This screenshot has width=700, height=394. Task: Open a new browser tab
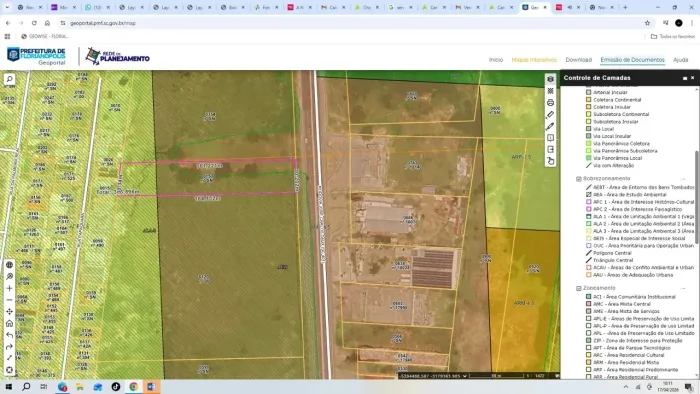click(625, 7)
